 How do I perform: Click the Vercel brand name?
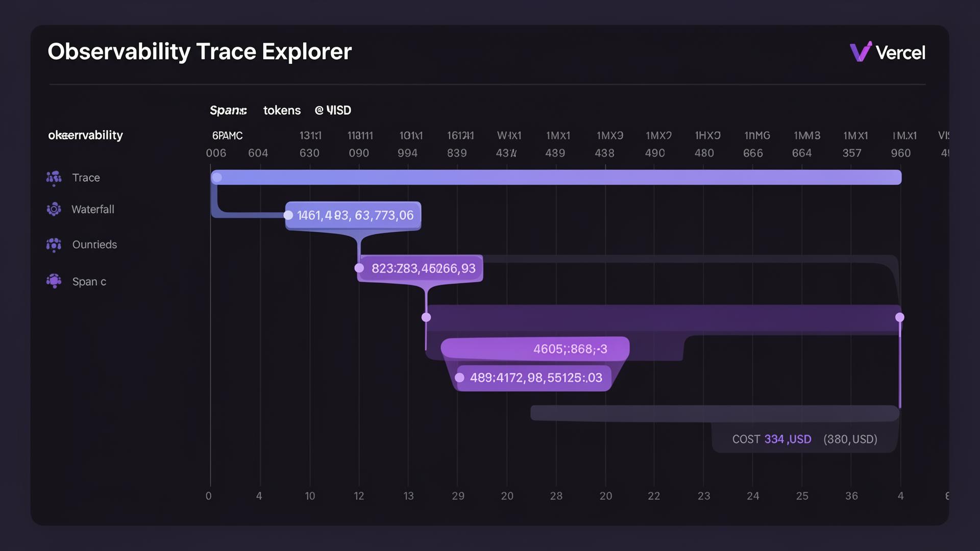(x=900, y=53)
